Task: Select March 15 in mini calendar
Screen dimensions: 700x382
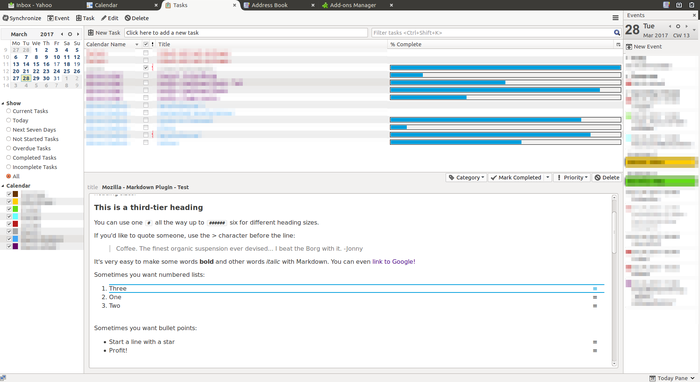Action: pos(36,64)
